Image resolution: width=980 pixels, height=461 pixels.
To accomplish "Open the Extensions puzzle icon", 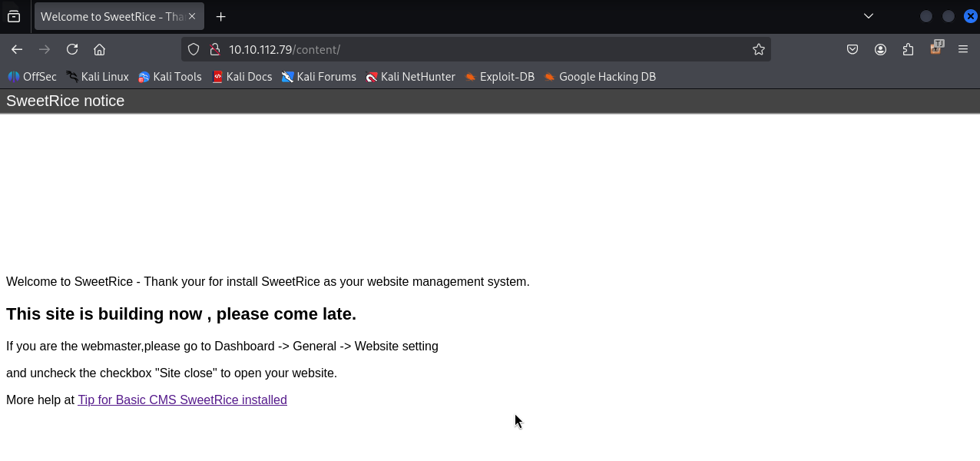I will [x=908, y=49].
